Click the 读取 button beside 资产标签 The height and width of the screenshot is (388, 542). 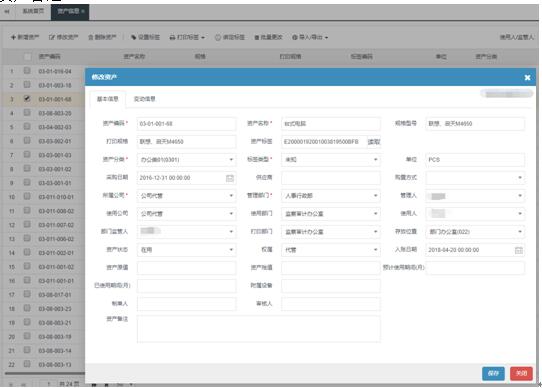coord(374,142)
